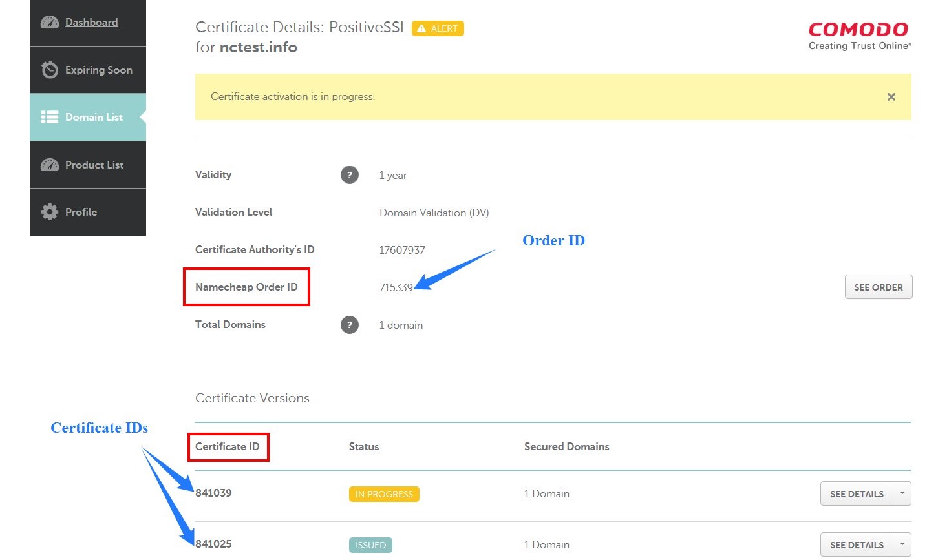Click the 1 year validity value
The image size is (927, 560).
393,175
